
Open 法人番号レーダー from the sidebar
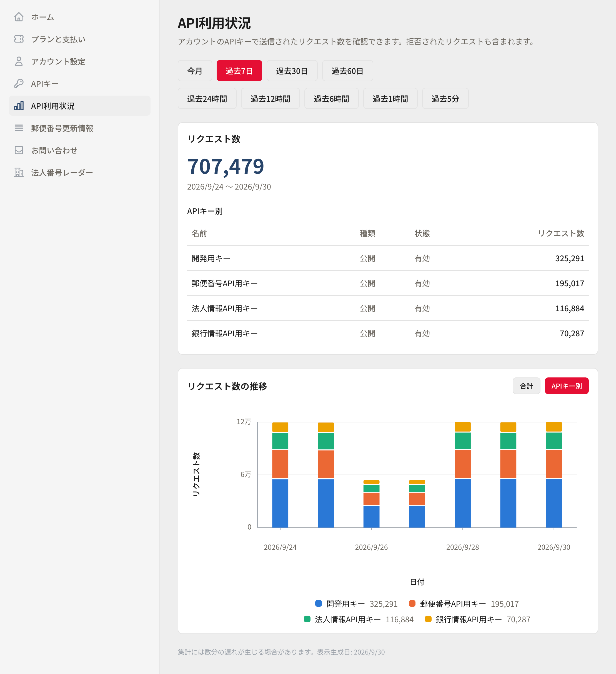click(79, 173)
